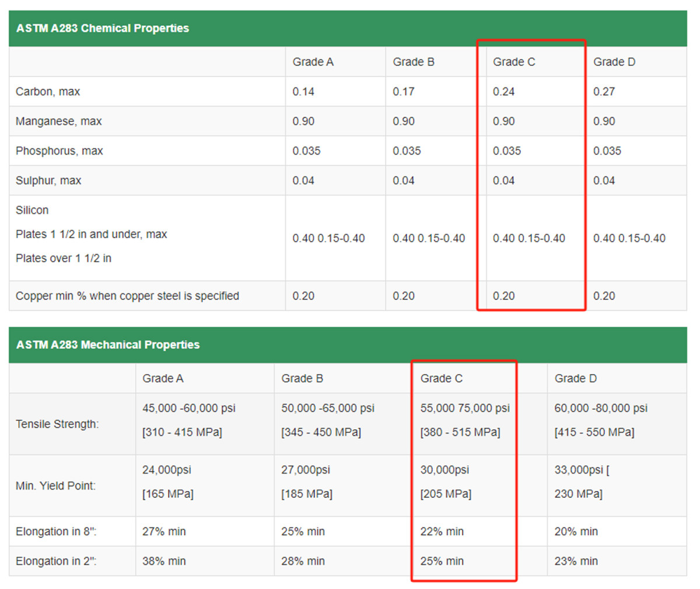Click the Plates over 1 1/2 in text
The width and height of the screenshot is (700, 589).
64,258
